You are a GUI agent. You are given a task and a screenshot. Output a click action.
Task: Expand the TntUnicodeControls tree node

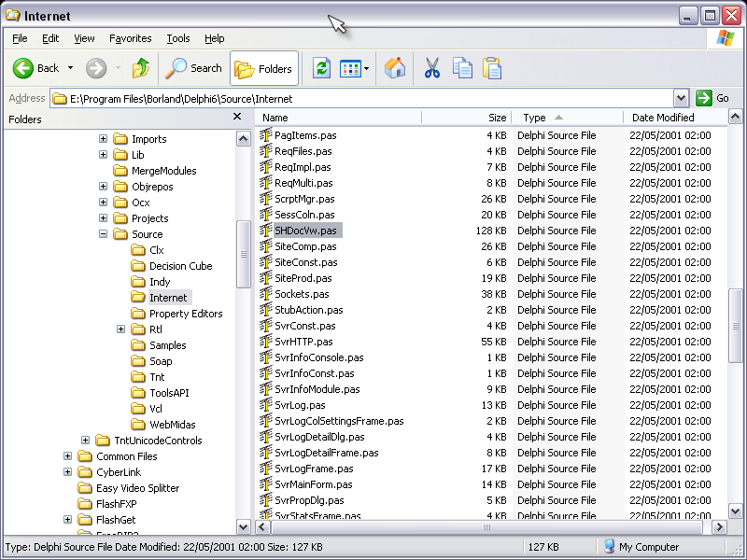[x=86, y=441]
